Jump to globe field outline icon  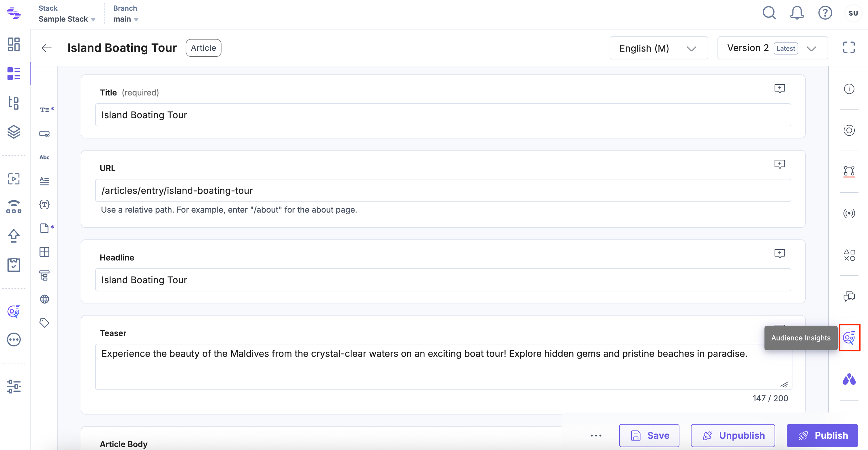tap(45, 299)
